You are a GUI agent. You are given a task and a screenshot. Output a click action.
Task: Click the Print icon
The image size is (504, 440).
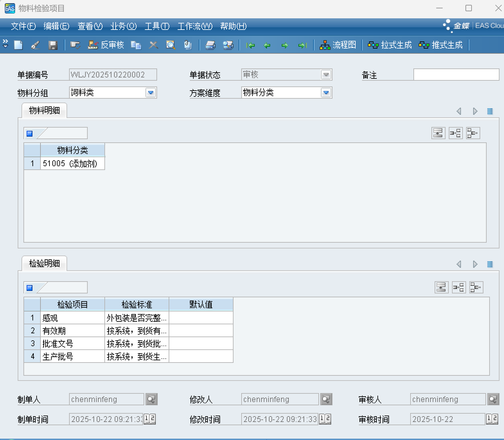point(210,45)
